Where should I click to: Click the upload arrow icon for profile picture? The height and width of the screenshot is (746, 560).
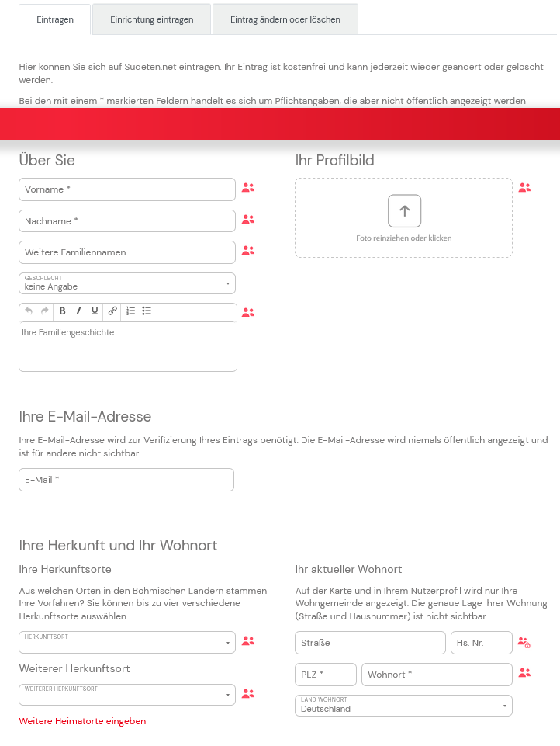click(x=404, y=210)
